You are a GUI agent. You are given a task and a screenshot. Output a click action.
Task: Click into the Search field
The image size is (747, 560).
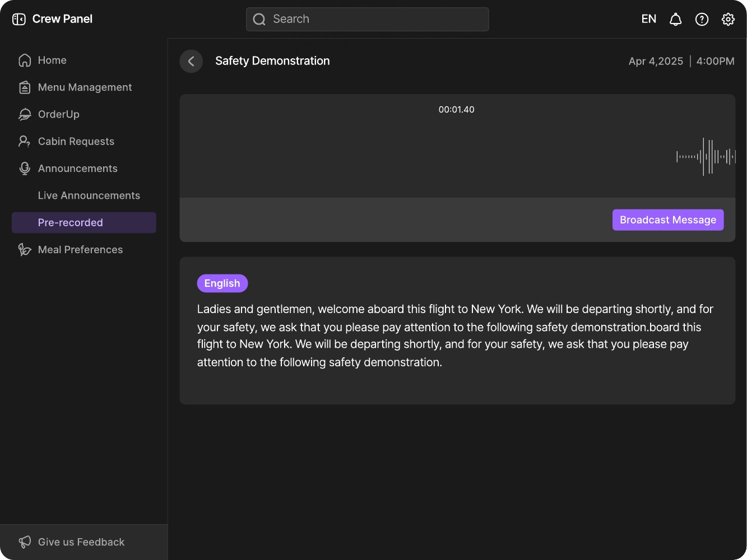pyautogui.click(x=368, y=19)
